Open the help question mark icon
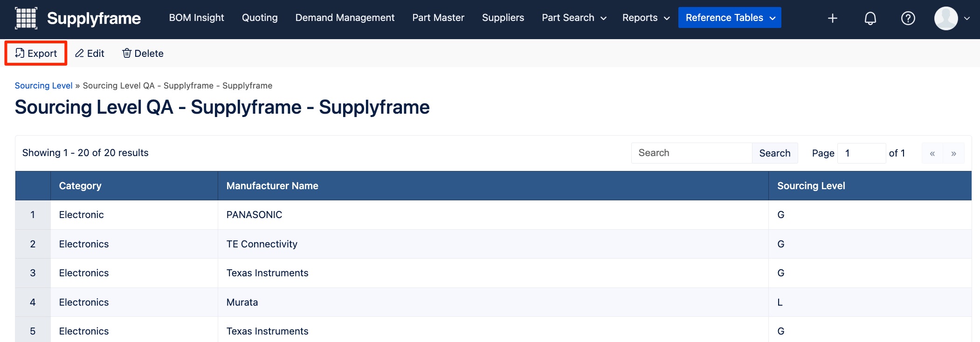The image size is (980, 342). click(908, 18)
